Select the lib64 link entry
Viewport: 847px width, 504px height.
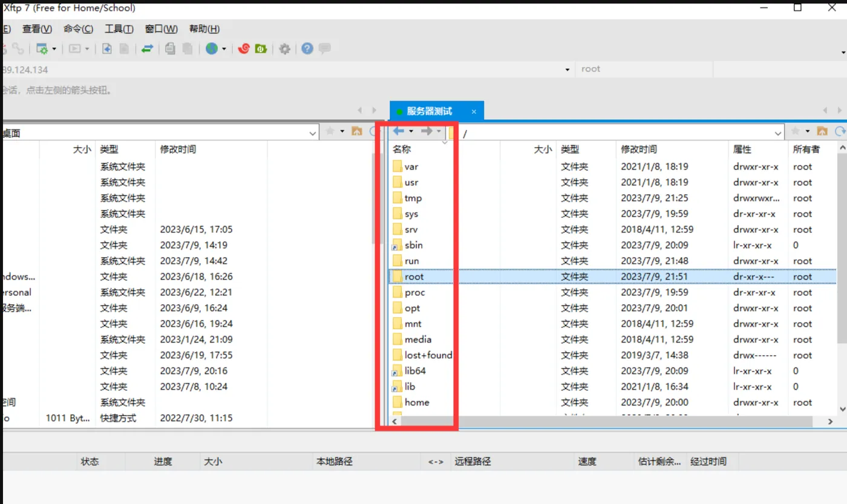pyautogui.click(x=415, y=371)
